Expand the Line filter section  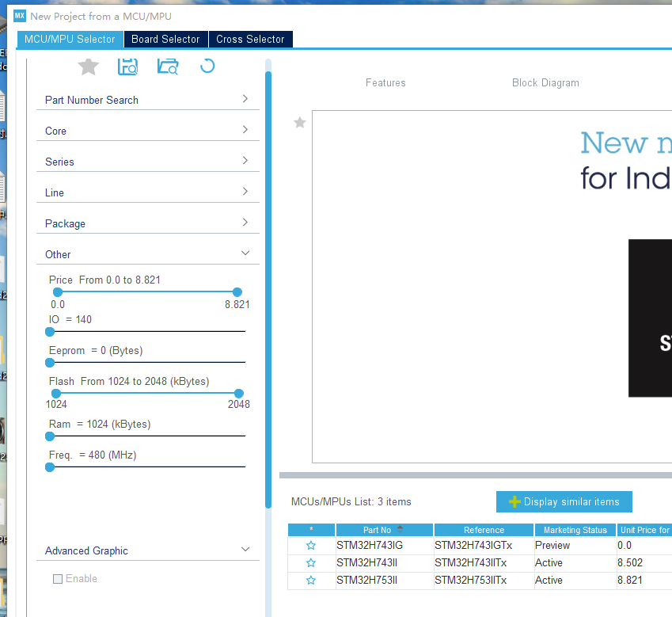(x=148, y=192)
